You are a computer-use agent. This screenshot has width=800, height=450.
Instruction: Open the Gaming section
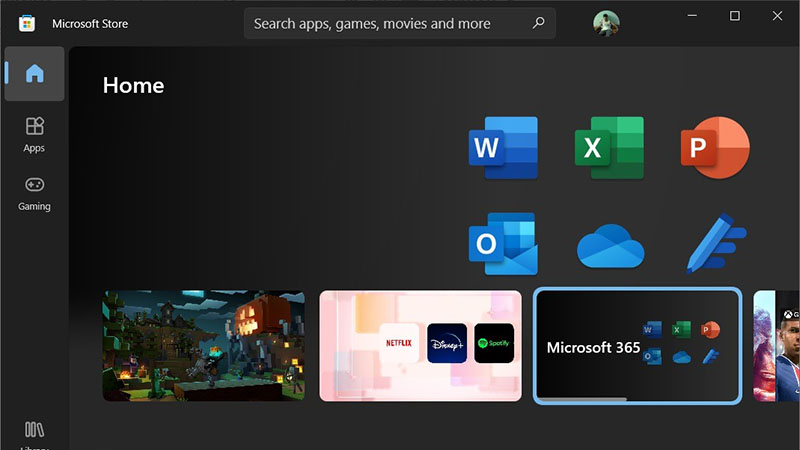tap(34, 194)
